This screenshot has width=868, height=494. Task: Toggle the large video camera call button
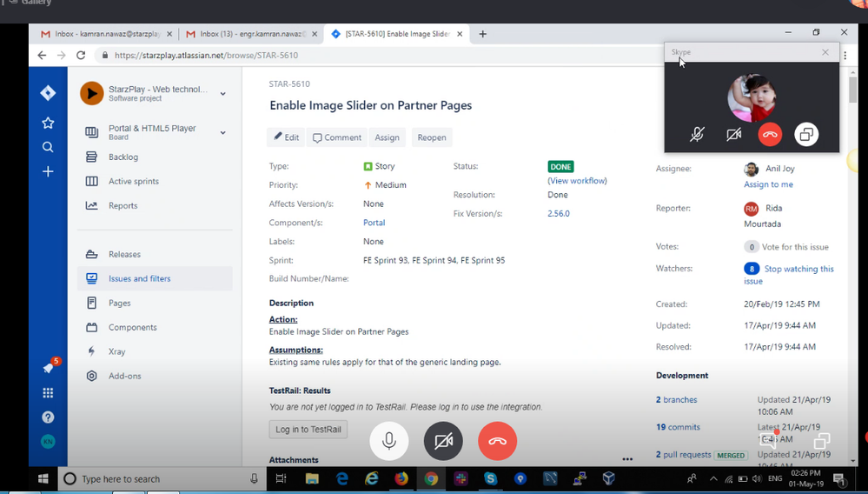click(x=443, y=441)
